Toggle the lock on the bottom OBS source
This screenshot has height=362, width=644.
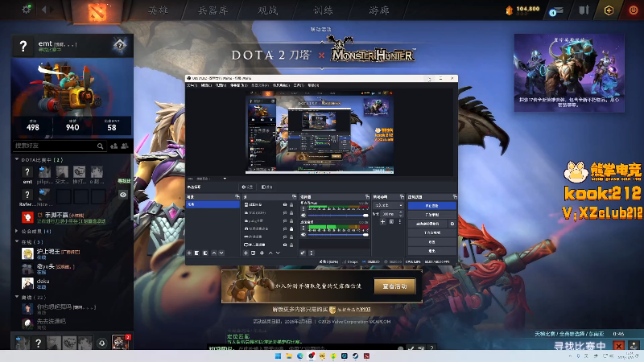click(x=291, y=245)
